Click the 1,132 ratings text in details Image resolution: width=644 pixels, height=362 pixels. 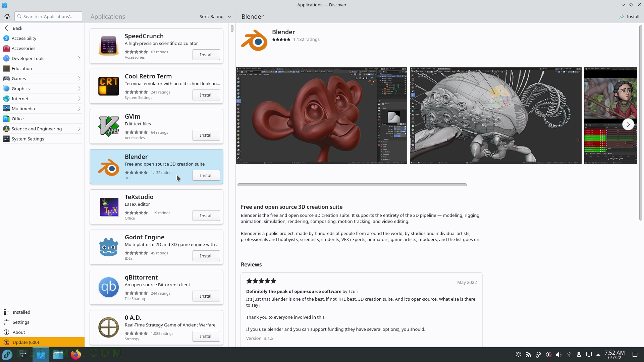[306, 39]
